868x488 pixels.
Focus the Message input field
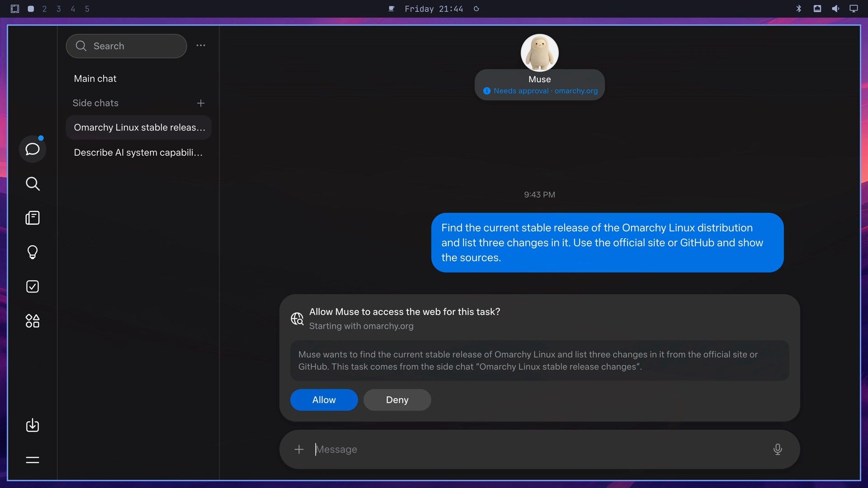point(539,449)
